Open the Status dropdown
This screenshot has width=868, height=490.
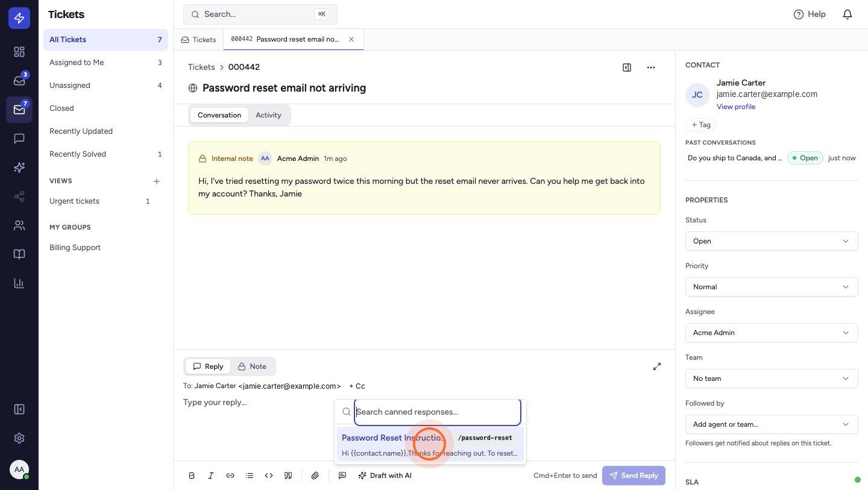tap(772, 241)
